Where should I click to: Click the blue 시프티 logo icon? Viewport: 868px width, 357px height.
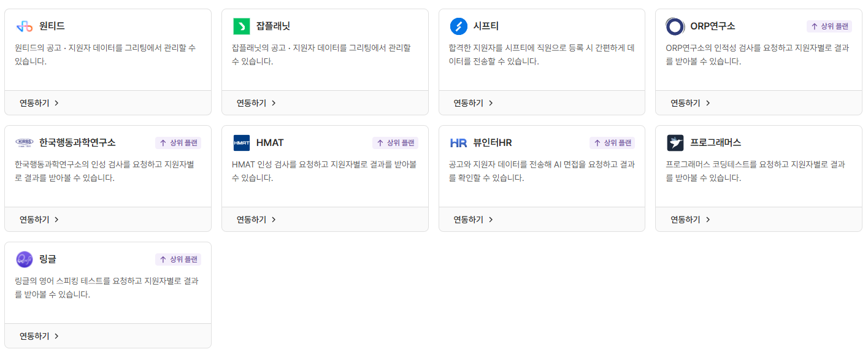point(458,26)
